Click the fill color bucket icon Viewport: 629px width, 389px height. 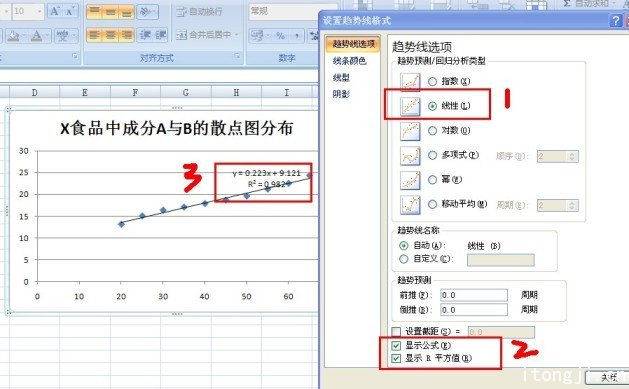coord(12,36)
